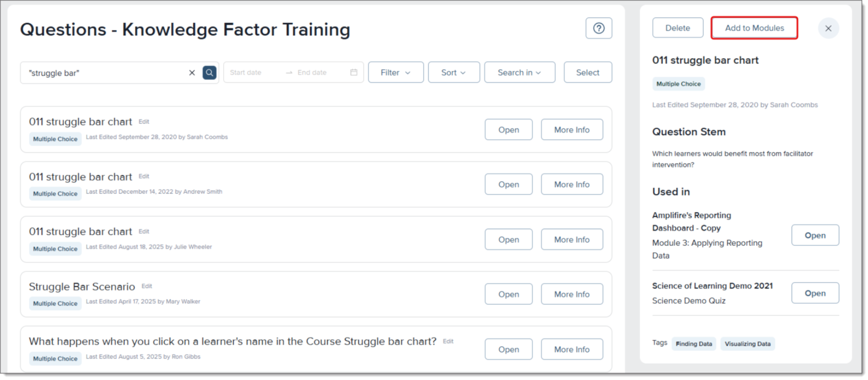The height and width of the screenshot is (380, 868).
Task: Edit the Struggle Bar Scenario title
Action: point(147,286)
